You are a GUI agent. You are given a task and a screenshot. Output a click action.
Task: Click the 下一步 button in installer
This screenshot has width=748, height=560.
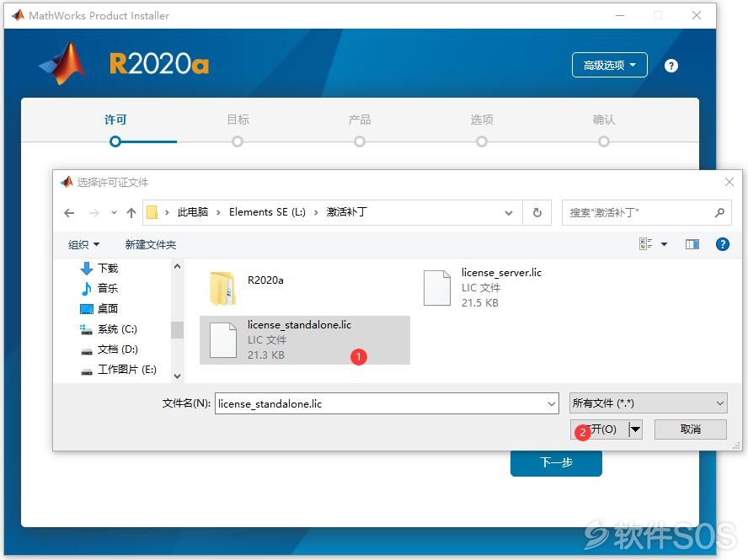point(556,462)
